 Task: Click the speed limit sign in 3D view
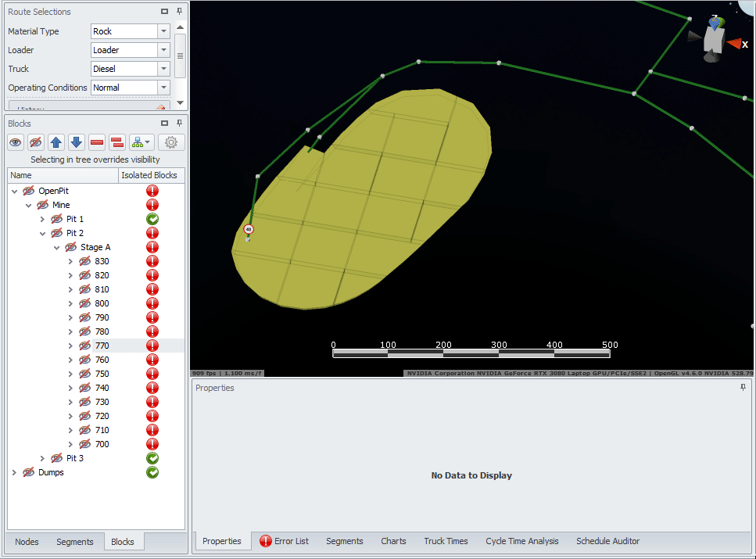(249, 229)
